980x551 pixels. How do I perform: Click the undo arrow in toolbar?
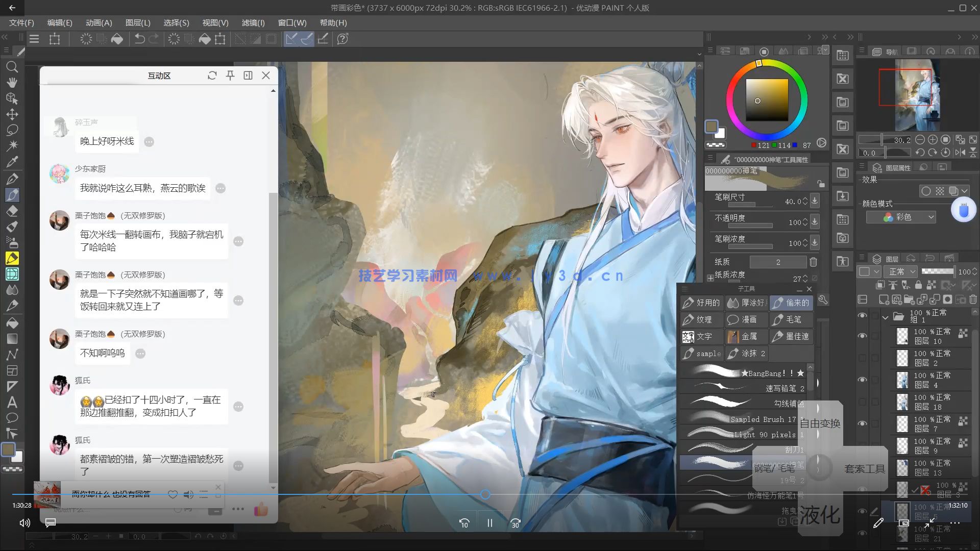click(139, 39)
